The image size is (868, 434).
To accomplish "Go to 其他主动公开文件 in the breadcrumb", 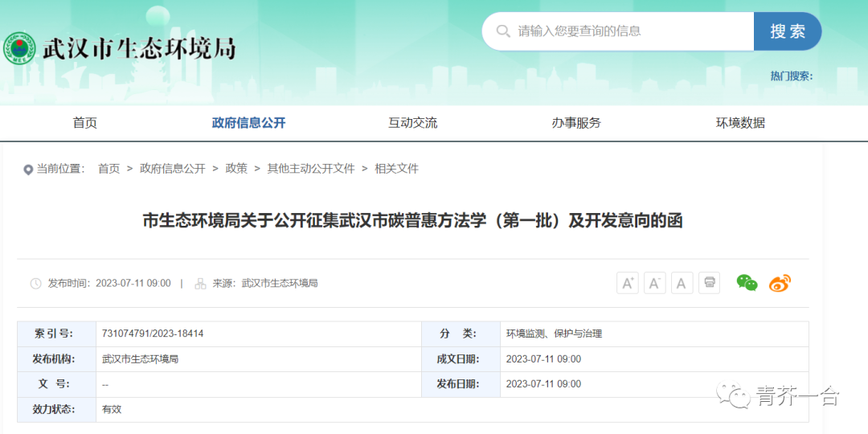I will (311, 169).
